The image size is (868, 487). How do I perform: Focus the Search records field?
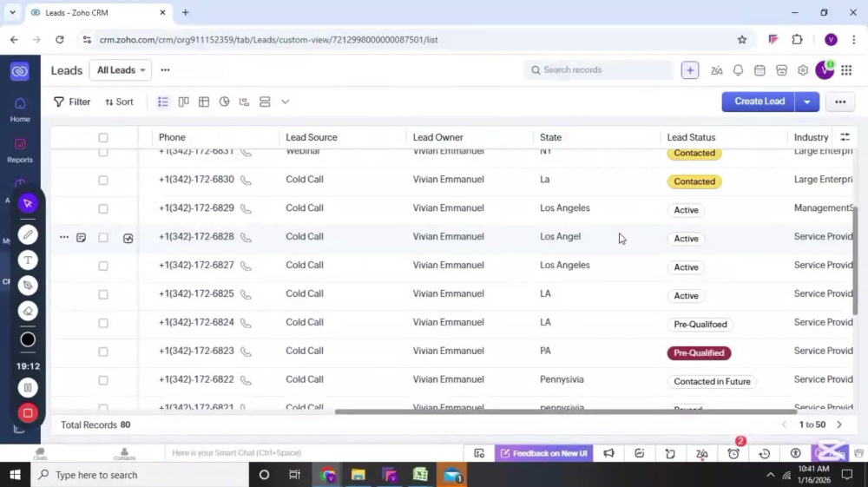[x=599, y=70]
